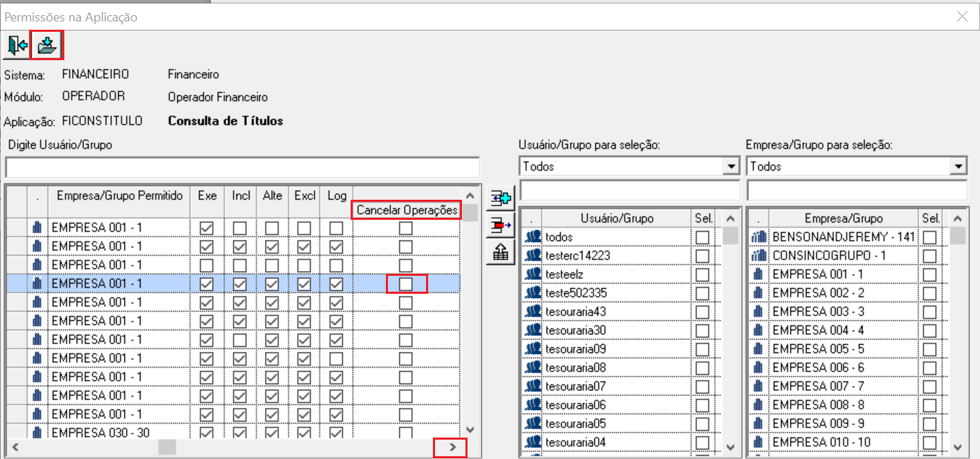Screen dimensions: 980x459
Task: Click the down arrow of the company list scrollbar
Action: (x=957, y=447)
